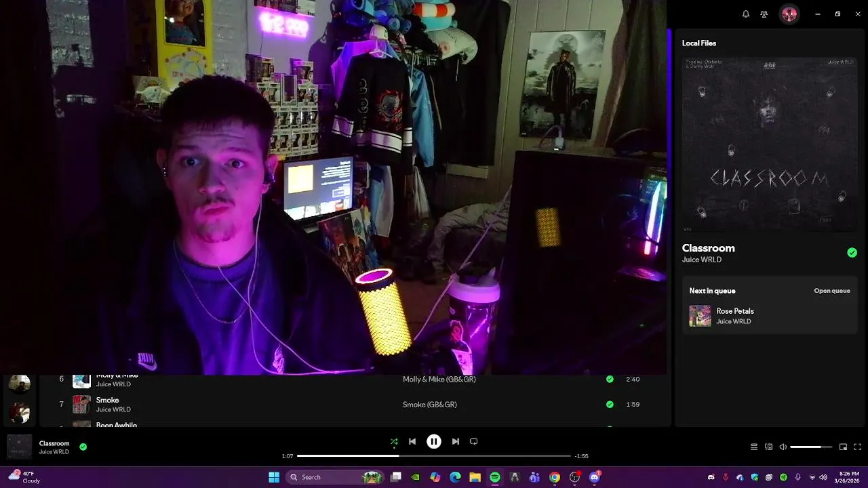Click the microphone icon in the system tray
Image resolution: width=868 pixels, height=488 pixels.
click(x=797, y=477)
